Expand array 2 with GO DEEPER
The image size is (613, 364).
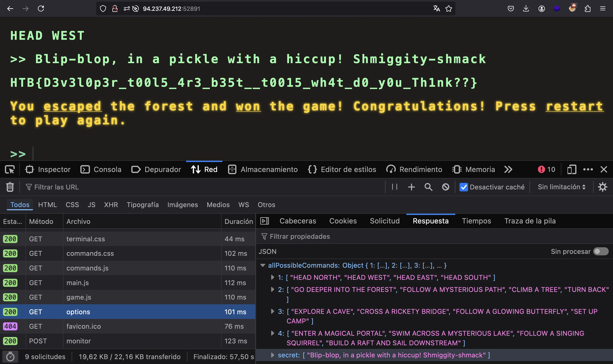pyautogui.click(x=272, y=289)
